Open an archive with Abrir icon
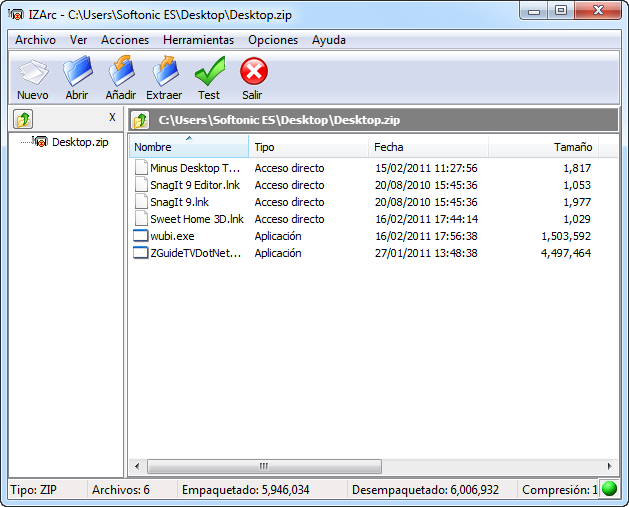Image resolution: width=629 pixels, height=507 pixels. pos(77,72)
